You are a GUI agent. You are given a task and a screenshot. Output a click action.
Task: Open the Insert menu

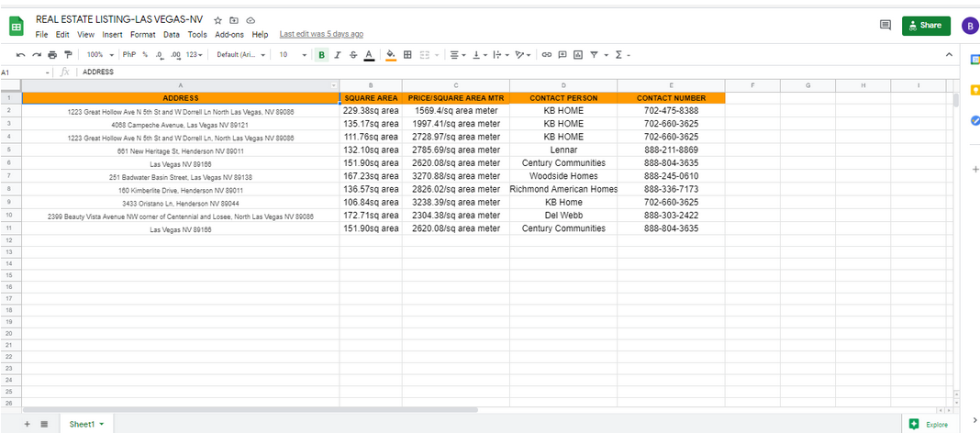point(113,34)
